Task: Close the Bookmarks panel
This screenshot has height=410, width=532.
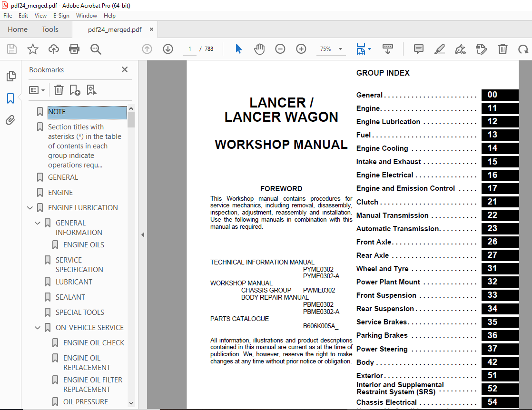Action: (x=125, y=69)
